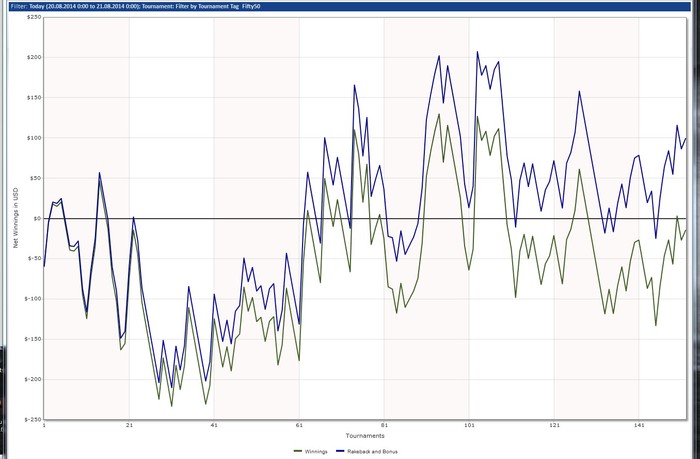Click the green Winnings legend line swatch
This screenshot has width=700, height=459.
(298, 451)
